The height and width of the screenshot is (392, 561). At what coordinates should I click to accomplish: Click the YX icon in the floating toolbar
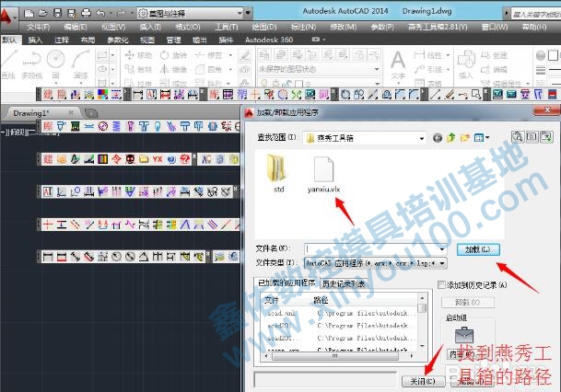pos(158,159)
